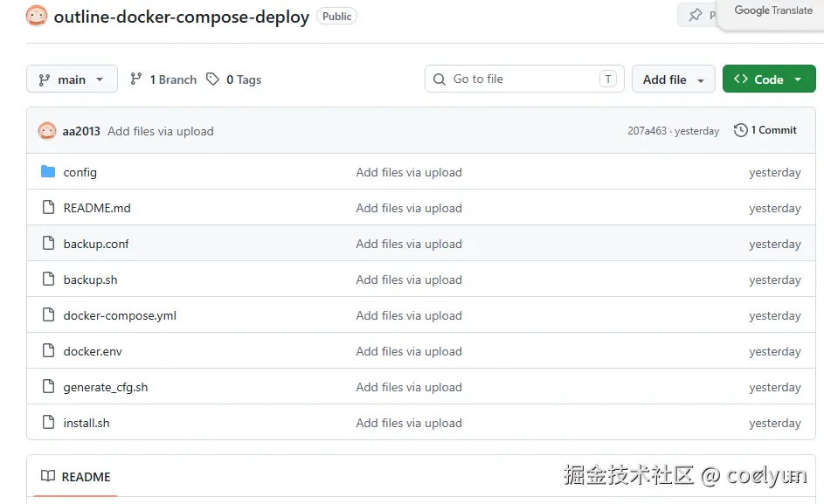Screen dimensions: 824x504
Task: Open commit message in the backup.conf row
Action: pos(409,244)
